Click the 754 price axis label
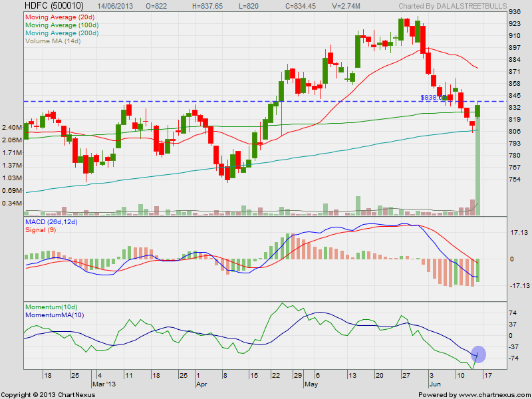532x399 pixels. (515, 179)
